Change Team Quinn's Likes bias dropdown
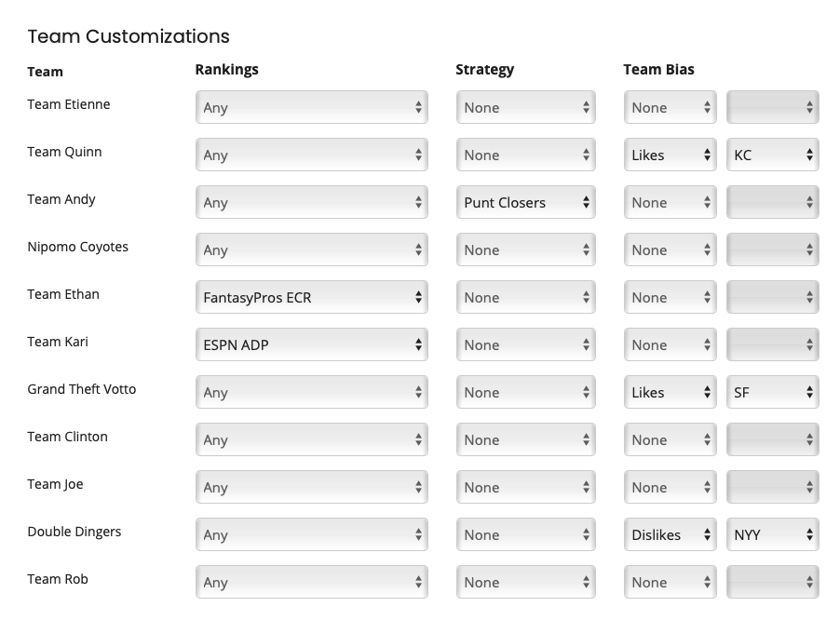 (x=670, y=155)
